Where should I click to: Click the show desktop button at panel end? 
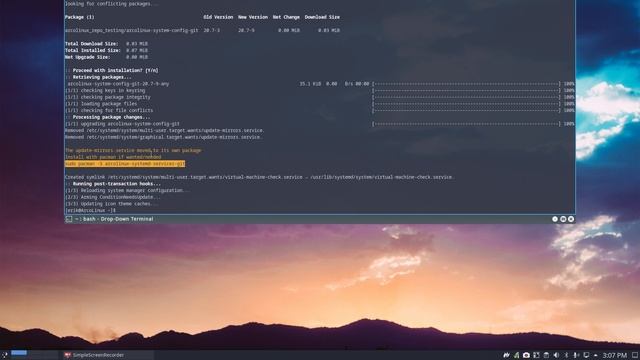pos(635,355)
